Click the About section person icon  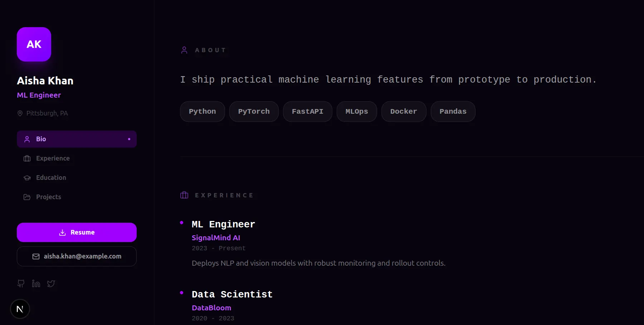point(184,50)
